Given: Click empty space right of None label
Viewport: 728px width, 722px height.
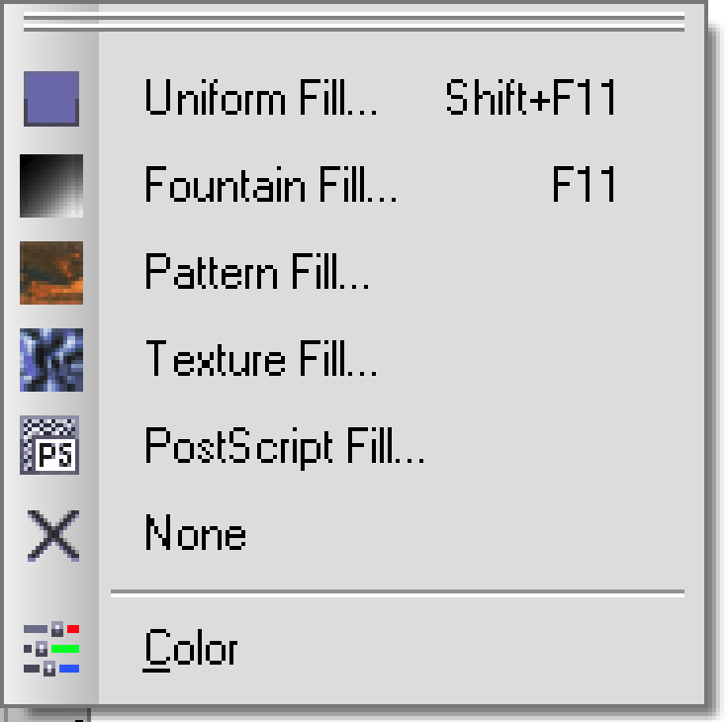Looking at the screenshot, I should [x=464, y=534].
